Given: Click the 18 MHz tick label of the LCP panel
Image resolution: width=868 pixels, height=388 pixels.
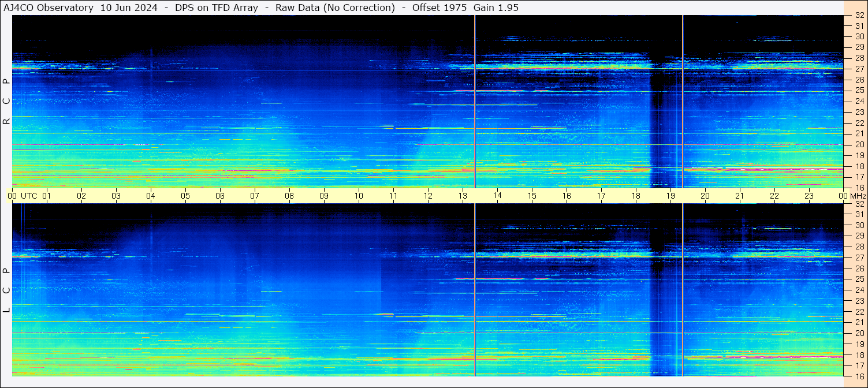Looking at the screenshot, I should pyautogui.click(x=859, y=355).
